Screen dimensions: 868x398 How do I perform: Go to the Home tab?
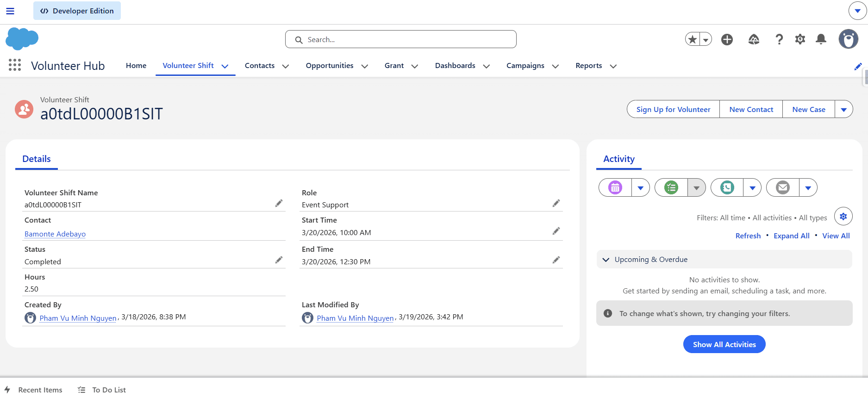pyautogui.click(x=136, y=66)
